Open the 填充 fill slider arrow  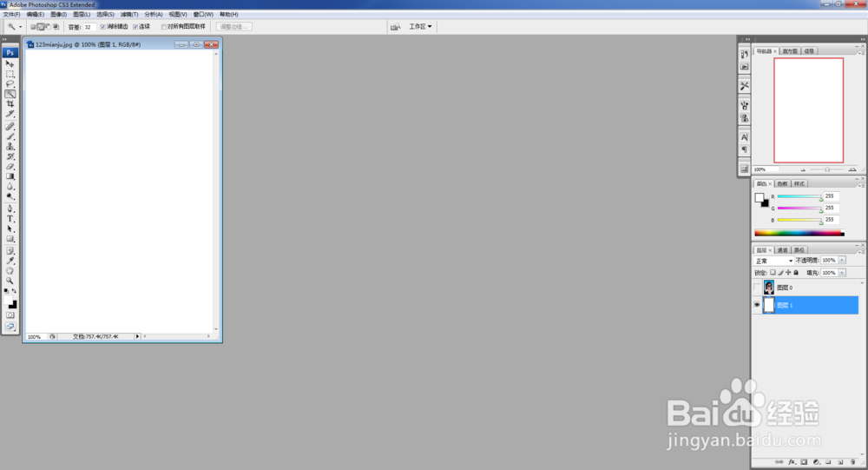pos(842,273)
